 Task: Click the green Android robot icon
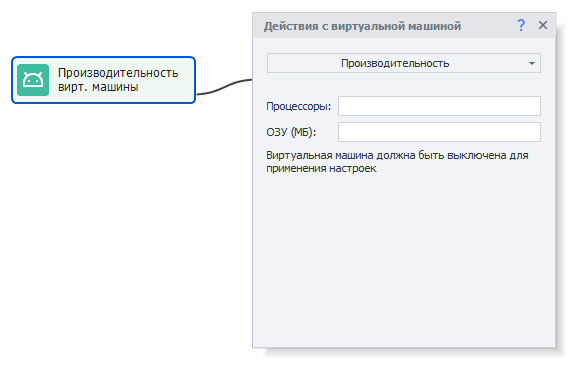[x=33, y=80]
